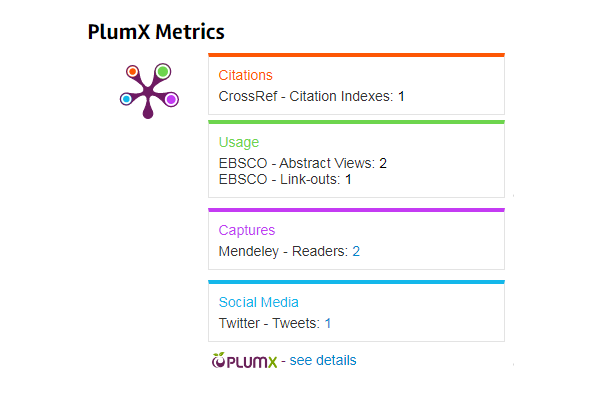Screen dimensions: 598x395
Task: Click the PlumX Metrics heading
Action: [156, 32]
